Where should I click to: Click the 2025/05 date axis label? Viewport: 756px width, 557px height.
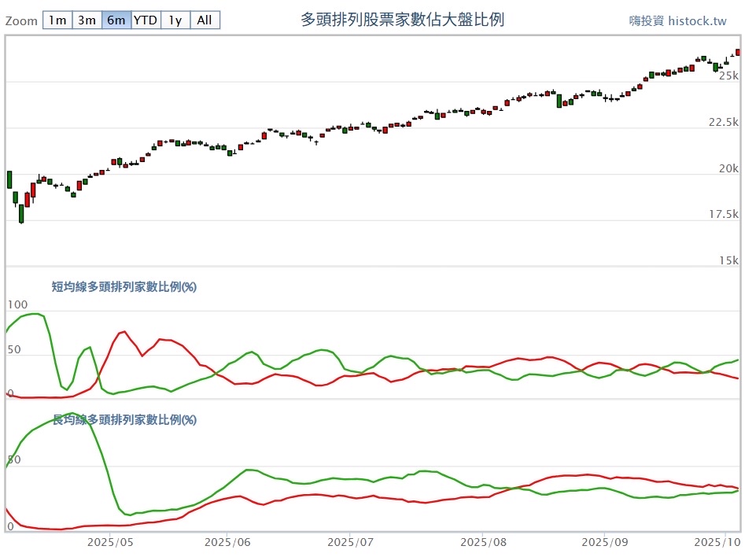click(110, 542)
